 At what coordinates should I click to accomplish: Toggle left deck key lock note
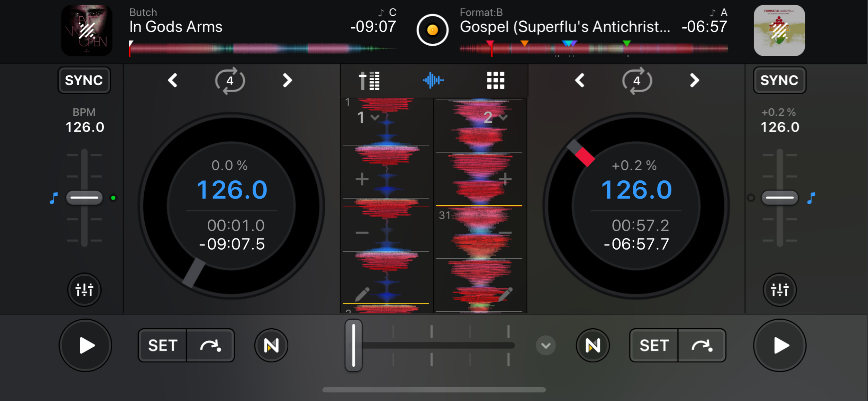(x=54, y=198)
